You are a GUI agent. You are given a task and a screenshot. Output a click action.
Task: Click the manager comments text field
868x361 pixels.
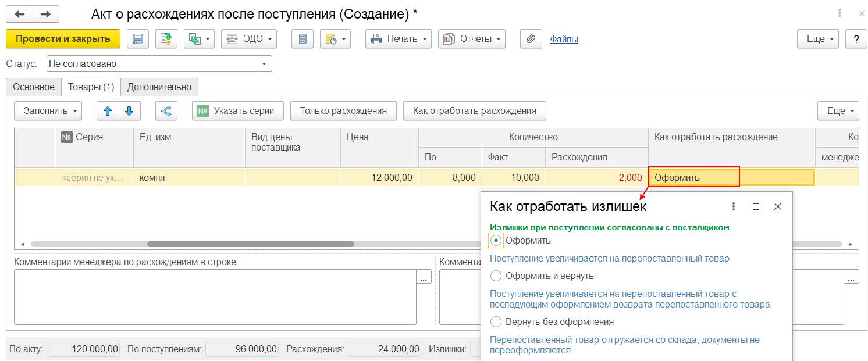click(215, 296)
